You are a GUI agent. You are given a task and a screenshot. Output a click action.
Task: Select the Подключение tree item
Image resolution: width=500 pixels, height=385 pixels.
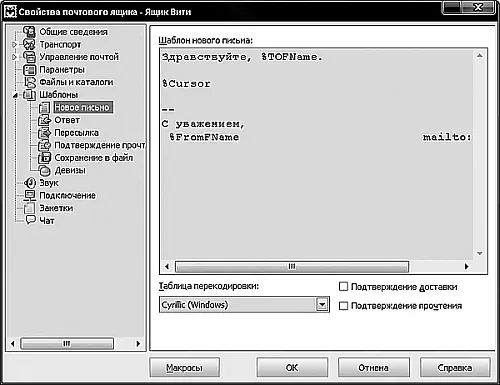67,196
